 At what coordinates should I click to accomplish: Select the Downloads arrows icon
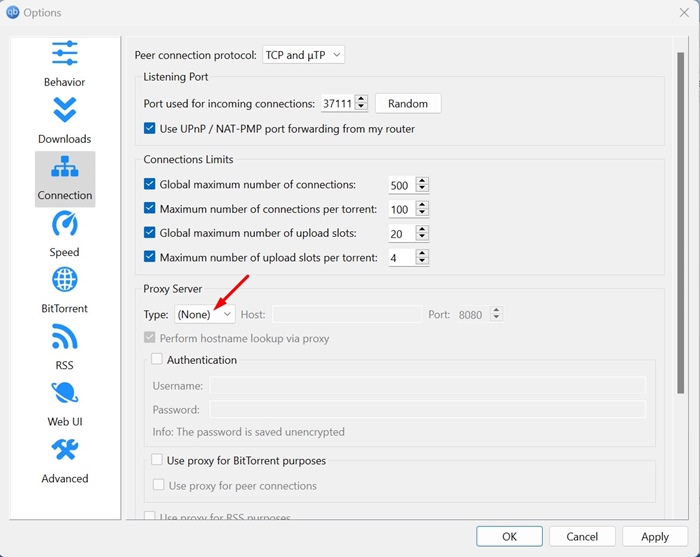tap(65, 109)
